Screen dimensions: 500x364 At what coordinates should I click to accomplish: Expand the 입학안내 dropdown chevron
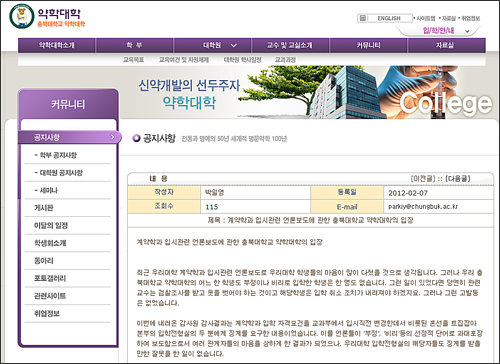click(467, 31)
